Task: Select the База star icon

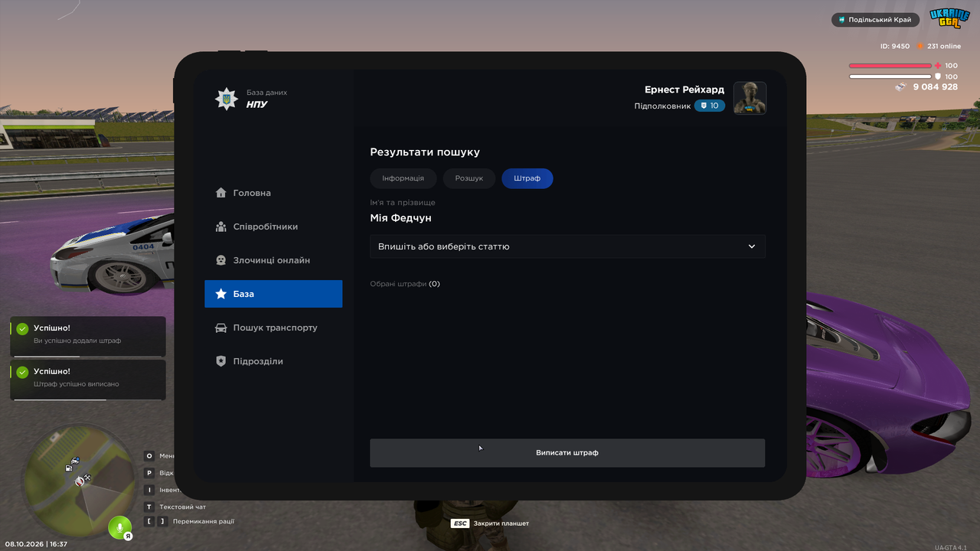Action: click(221, 294)
